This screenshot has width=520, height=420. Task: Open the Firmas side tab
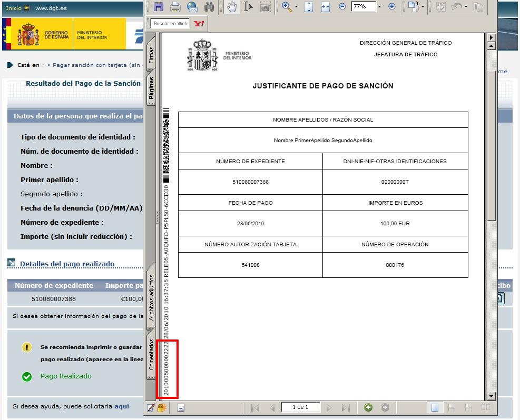pos(151,55)
